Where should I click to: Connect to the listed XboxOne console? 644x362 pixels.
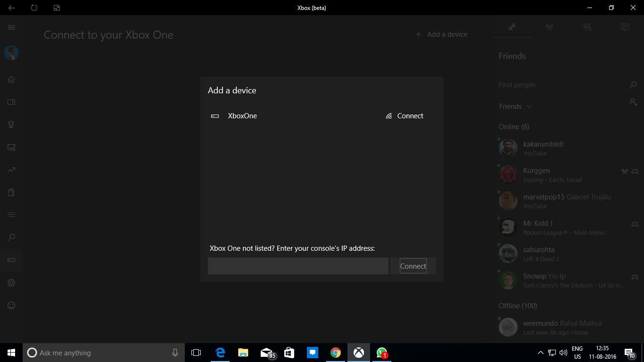click(405, 116)
